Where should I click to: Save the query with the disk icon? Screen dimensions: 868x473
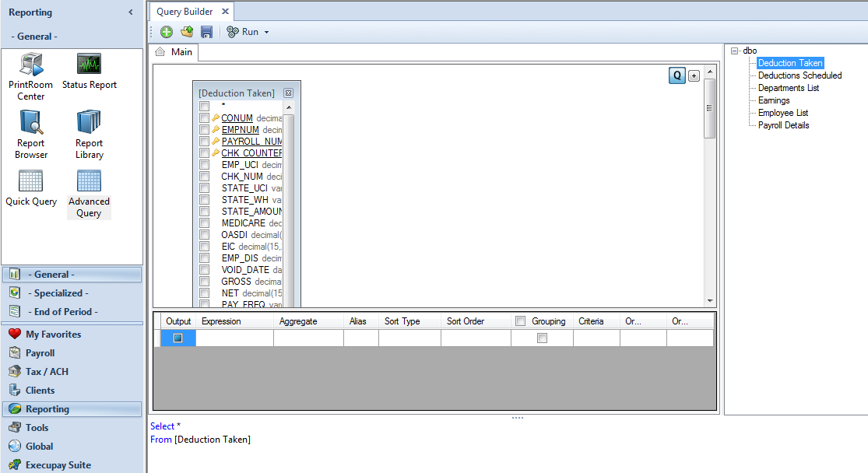point(206,32)
